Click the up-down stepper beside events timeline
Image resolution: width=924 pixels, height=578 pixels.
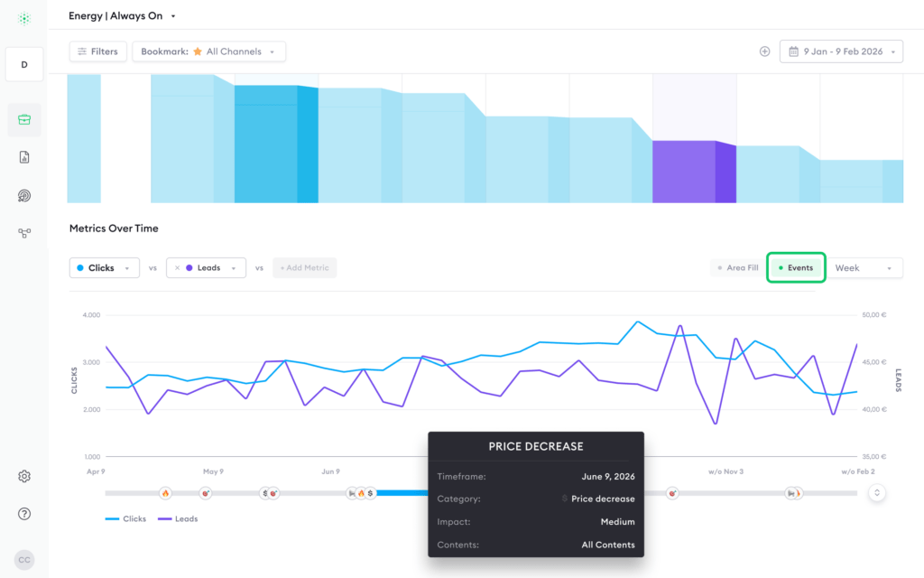(x=877, y=493)
